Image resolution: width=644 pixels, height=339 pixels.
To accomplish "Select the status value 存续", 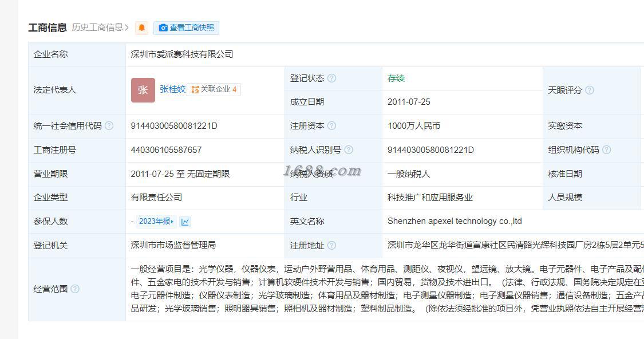I will (396, 78).
